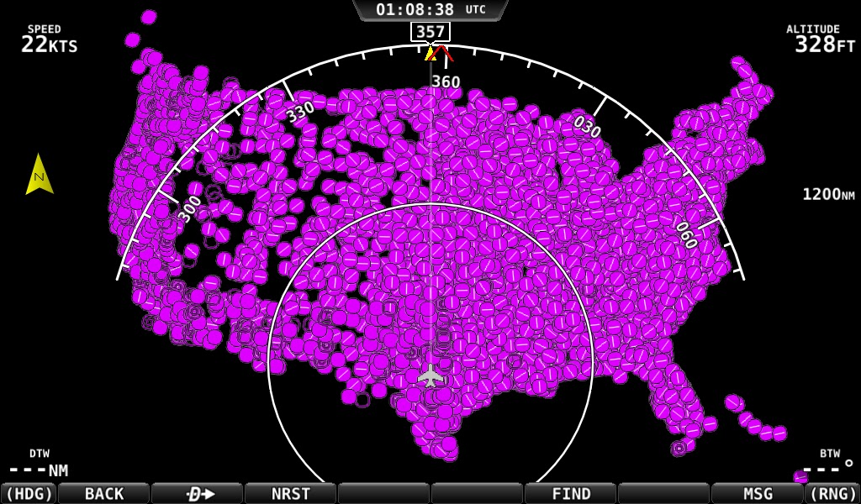
Task: Click the yellow heading bug above the compass
Action: (430, 54)
